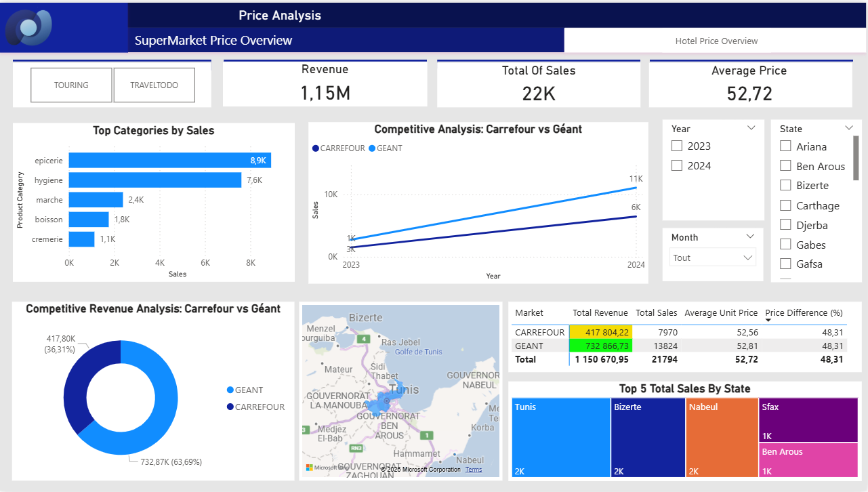Viewport: 868px width, 492px height.
Task: Collapse the Year slicer chevron
Action: [751, 128]
